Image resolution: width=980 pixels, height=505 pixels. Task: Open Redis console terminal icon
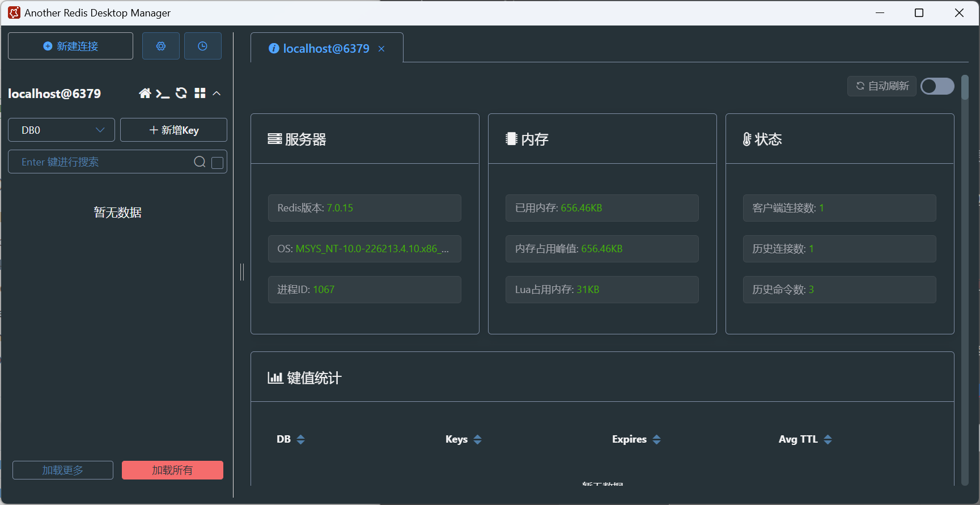pos(163,94)
